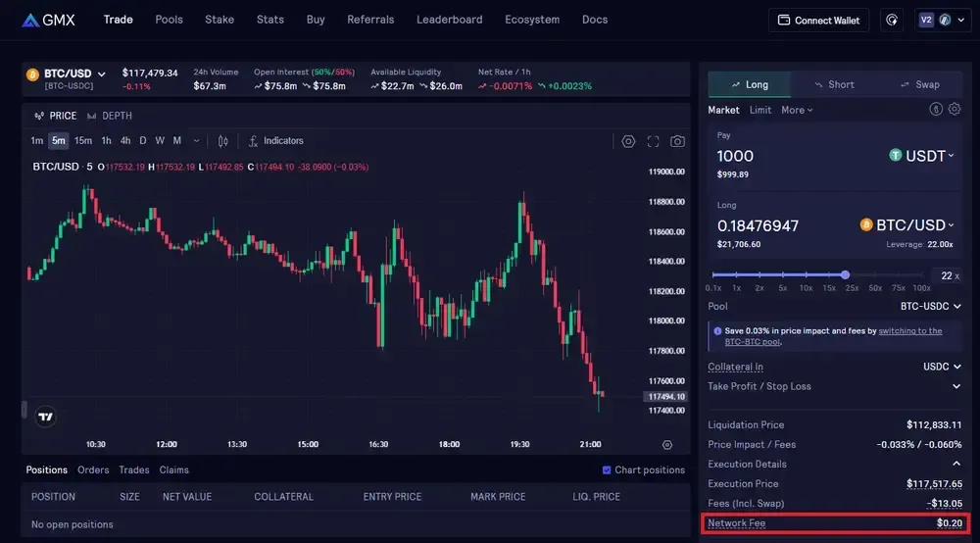This screenshot has height=543, width=980.
Task: Switch to the Orders tab
Action: 93,469
